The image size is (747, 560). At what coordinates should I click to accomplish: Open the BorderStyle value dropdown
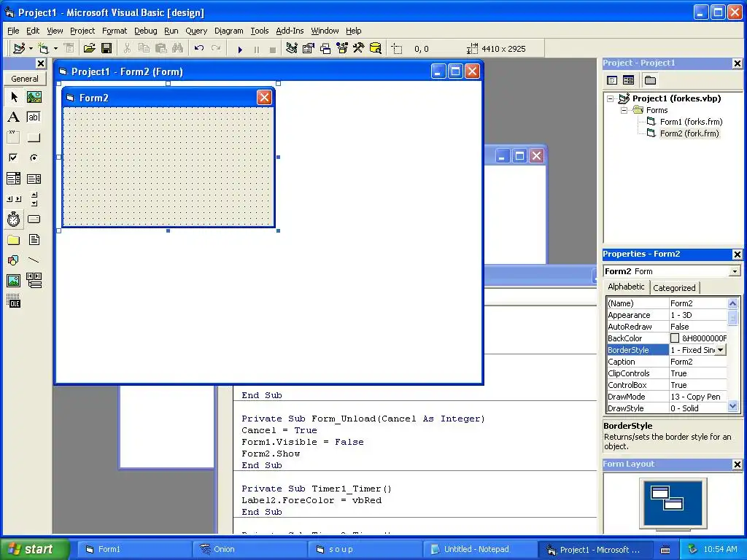pos(721,350)
